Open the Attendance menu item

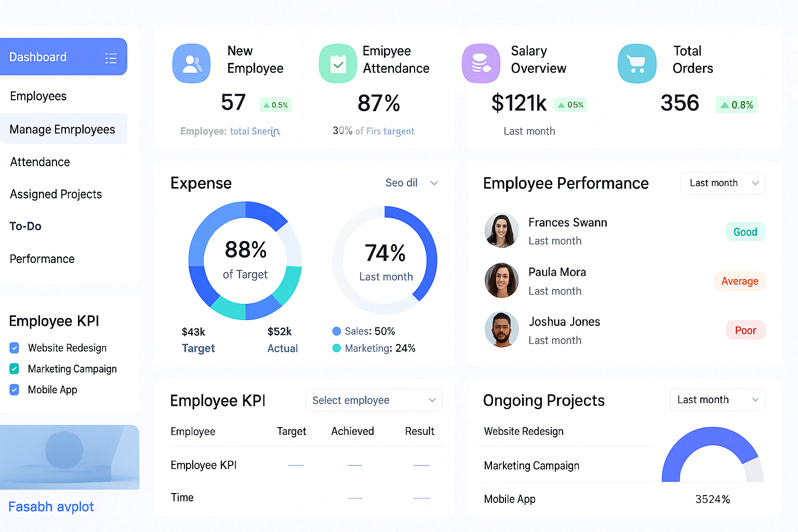(40, 162)
